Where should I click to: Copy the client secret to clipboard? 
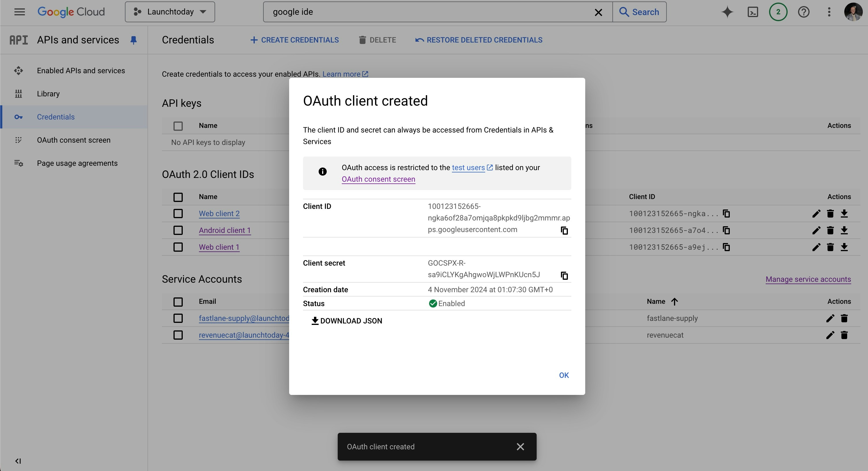click(564, 275)
